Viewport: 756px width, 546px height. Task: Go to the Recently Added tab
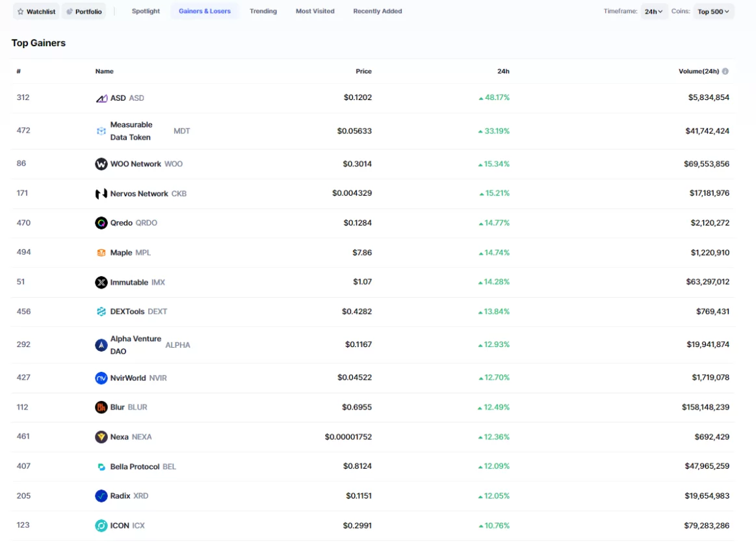pyautogui.click(x=378, y=11)
